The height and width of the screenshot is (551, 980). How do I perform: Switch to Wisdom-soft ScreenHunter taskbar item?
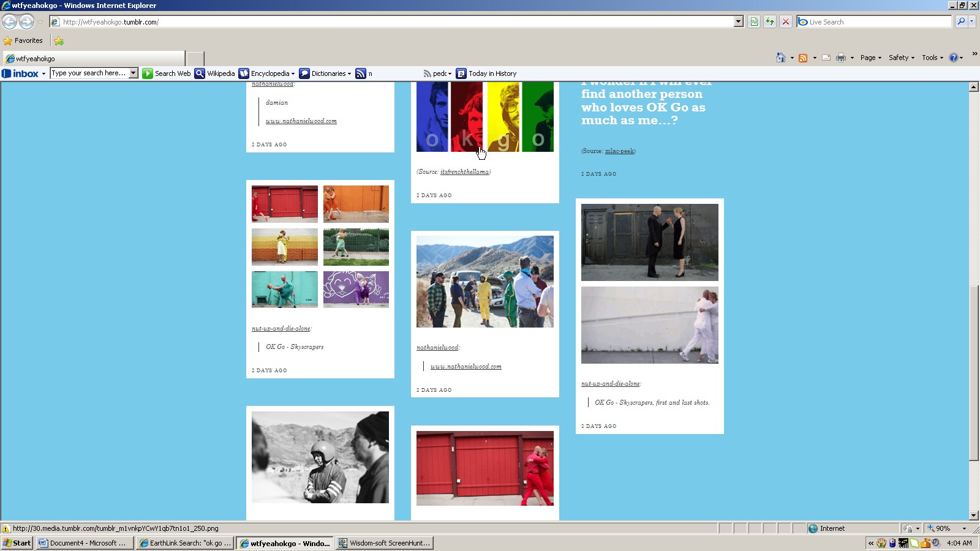tap(385, 543)
